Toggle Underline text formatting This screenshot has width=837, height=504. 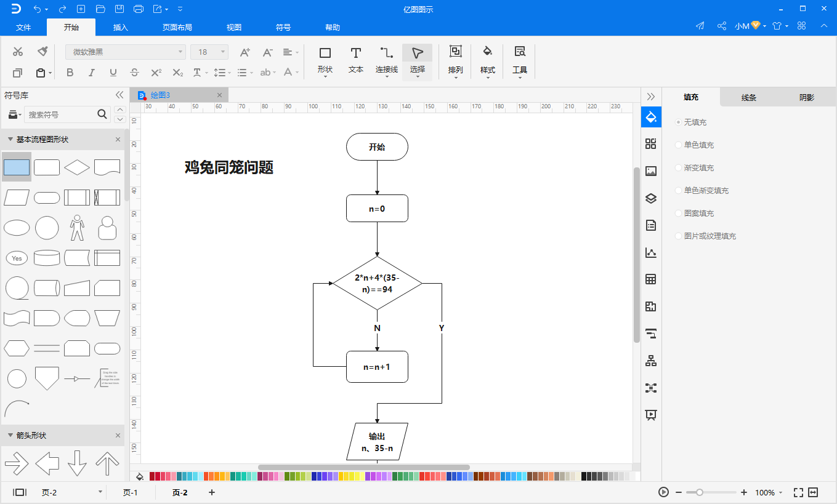click(x=113, y=73)
